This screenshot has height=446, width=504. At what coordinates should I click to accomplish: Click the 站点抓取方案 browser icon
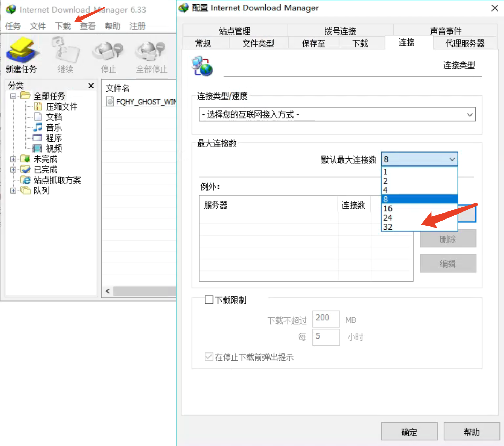tap(25, 180)
